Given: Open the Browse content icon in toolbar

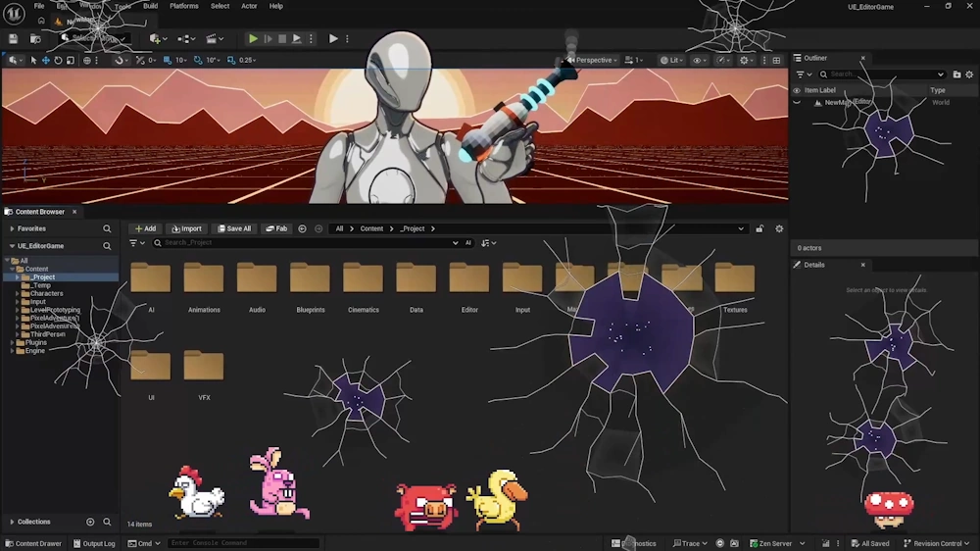Looking at the screenshot, I should point(35,39).
